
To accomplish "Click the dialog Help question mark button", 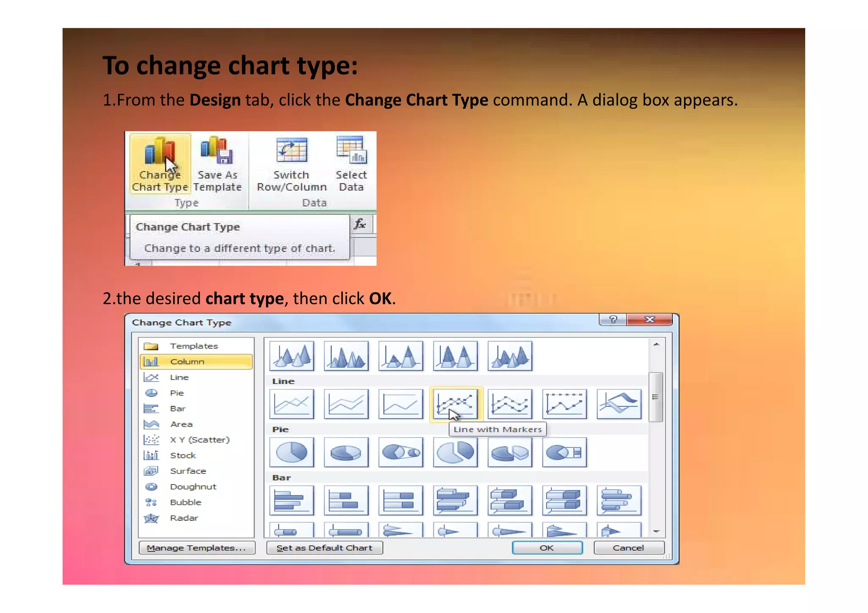I will [613, 319].
